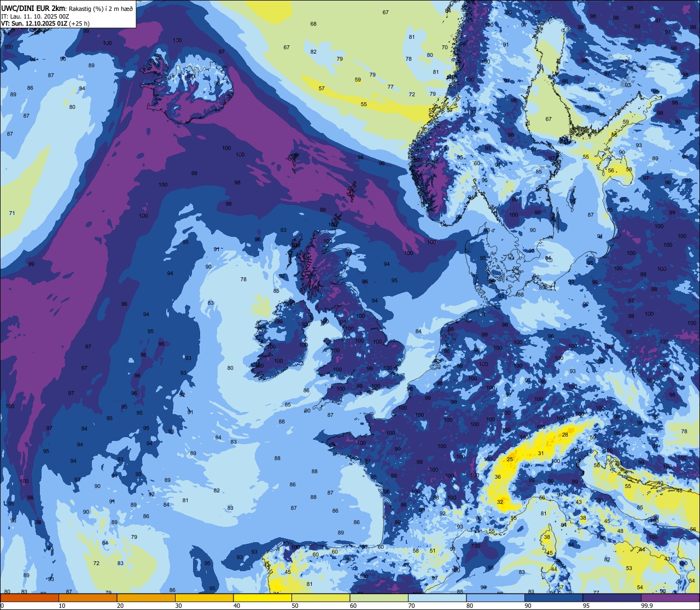
Task: Pick the bright yellow 40–50 legend swatch
Action: 262,597
